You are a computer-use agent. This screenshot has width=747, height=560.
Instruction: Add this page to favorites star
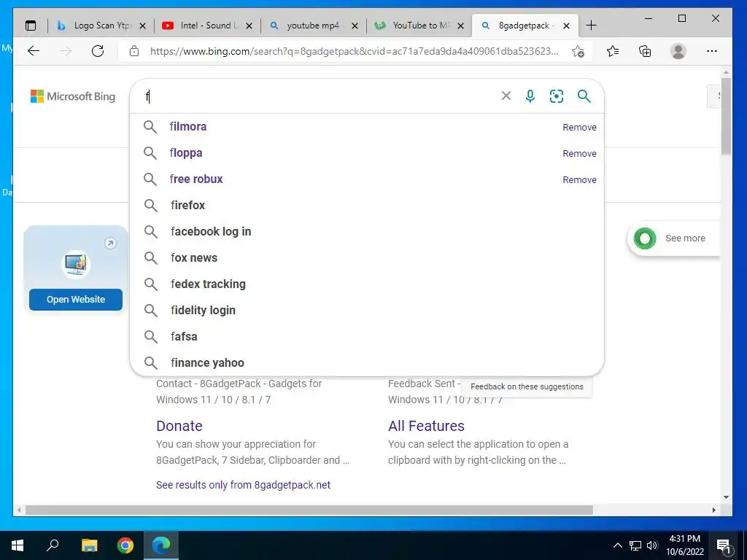(578, 52)
